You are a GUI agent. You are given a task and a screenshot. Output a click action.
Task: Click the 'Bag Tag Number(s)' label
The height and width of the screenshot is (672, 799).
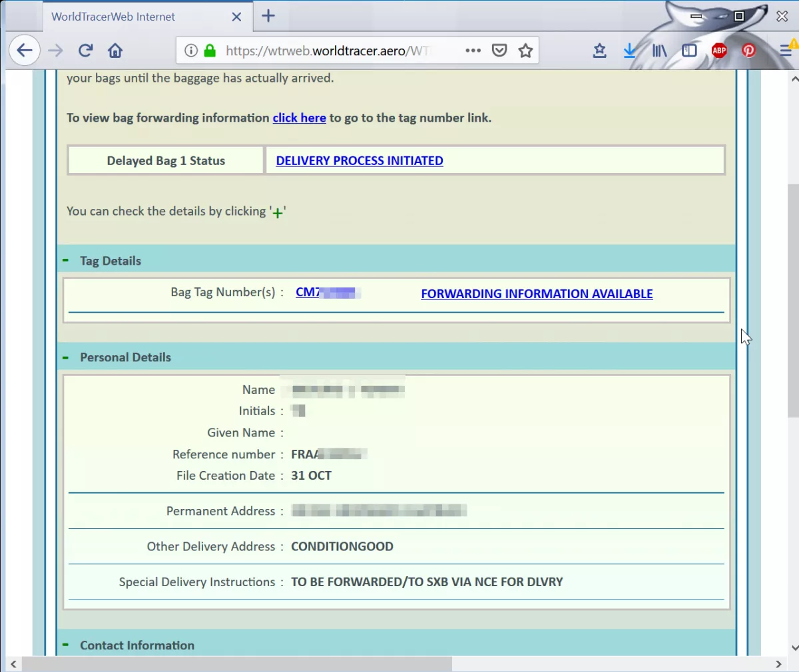pos(222,292)
